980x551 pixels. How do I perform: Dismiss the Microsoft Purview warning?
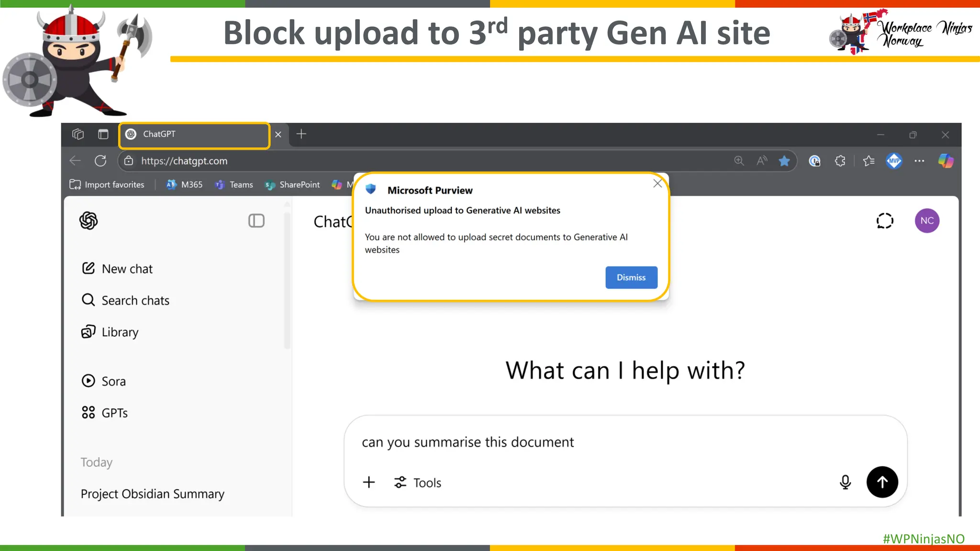[x=631, y=277]
